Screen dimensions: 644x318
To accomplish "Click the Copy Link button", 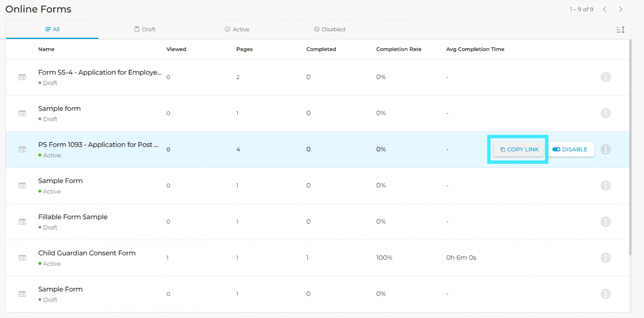I will (x=519, y=150).
